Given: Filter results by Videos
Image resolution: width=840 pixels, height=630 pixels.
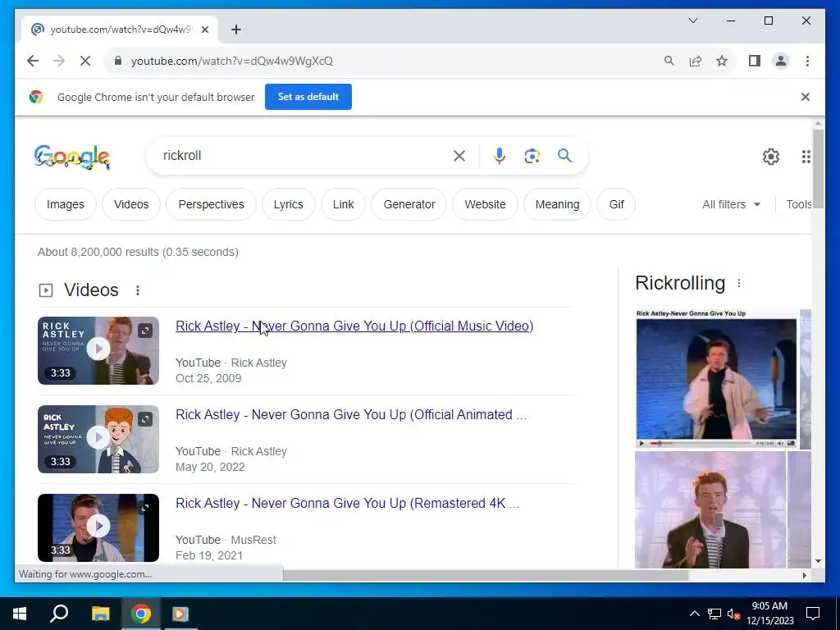Looking at the screenshot, I should [131, 204].
